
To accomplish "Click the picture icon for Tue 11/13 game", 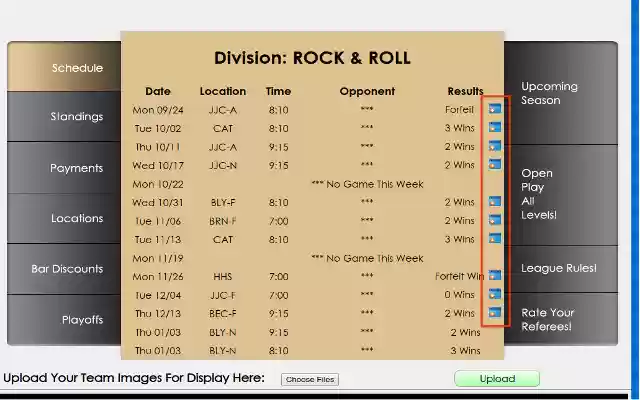I will tap(494, 239).
